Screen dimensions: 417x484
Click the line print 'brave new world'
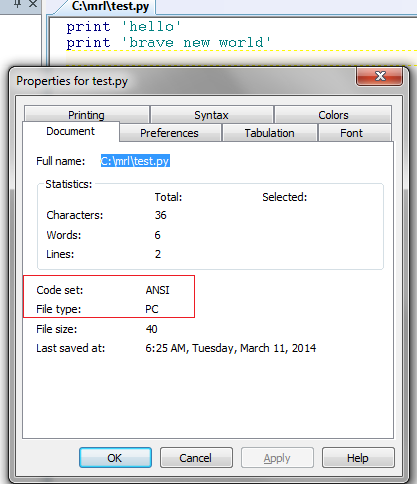[x=168, y=43]
